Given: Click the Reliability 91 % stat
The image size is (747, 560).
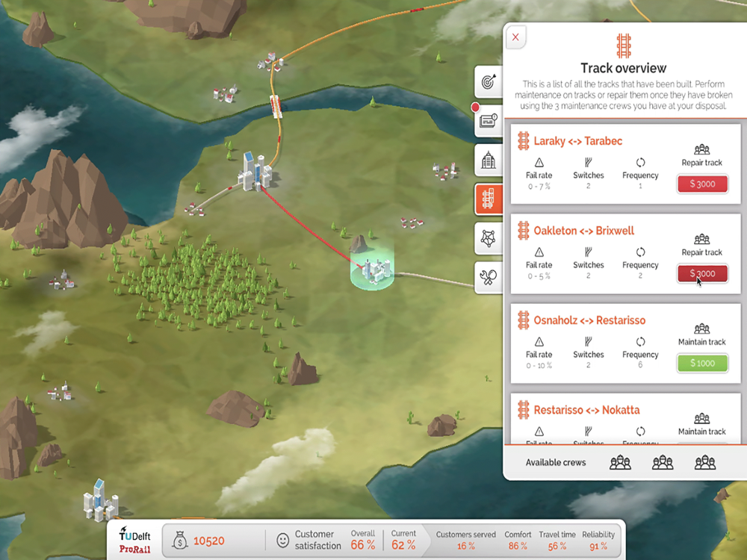Looking at the screenshot, I should tap(598, 540).
